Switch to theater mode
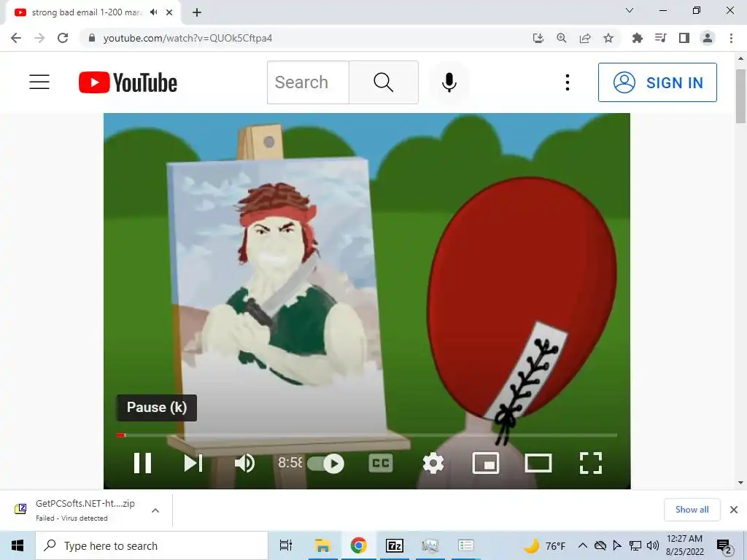This screenshot has height=560, width=747. click(x=538, y=463)
